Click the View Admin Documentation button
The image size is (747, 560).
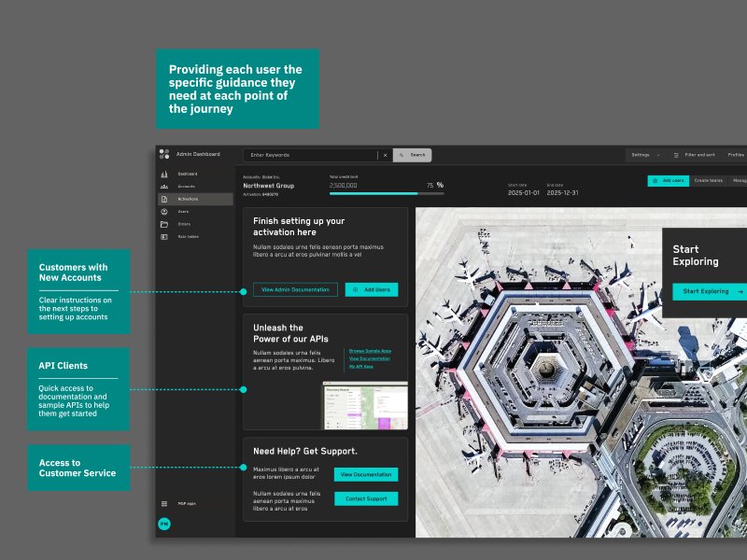coord(295,289)
